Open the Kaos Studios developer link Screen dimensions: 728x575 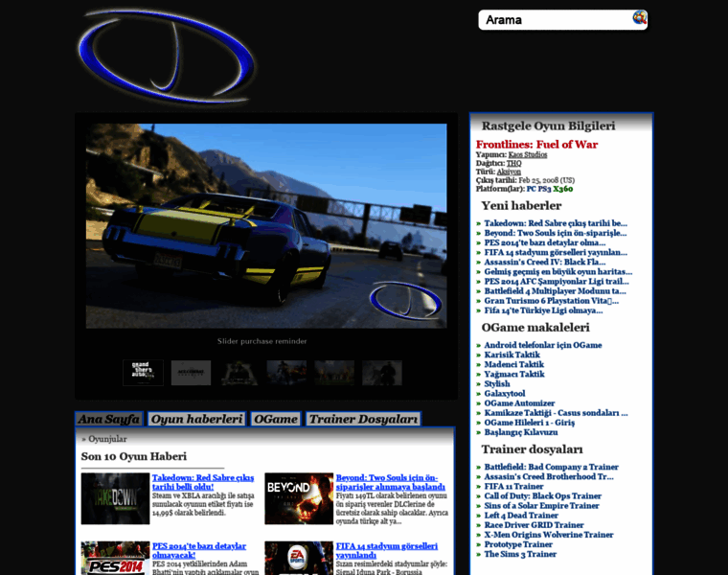pos(528,154)
